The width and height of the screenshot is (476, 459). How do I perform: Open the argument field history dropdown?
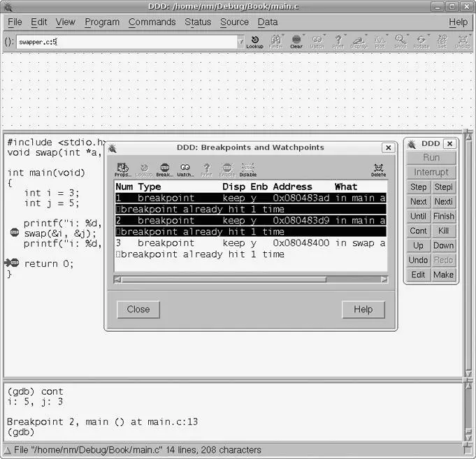point(241,42)
